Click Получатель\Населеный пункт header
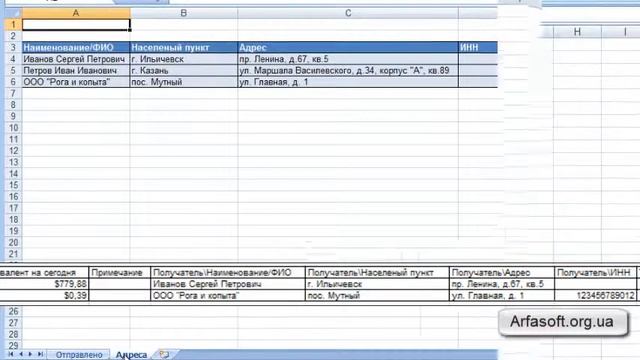 coord(377,273)
